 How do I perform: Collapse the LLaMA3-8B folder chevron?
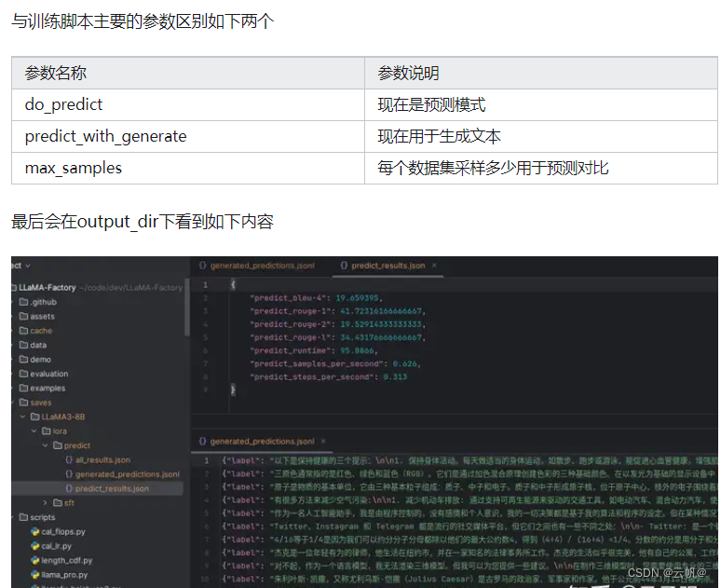pyautogui.click(x=22, y=417)
